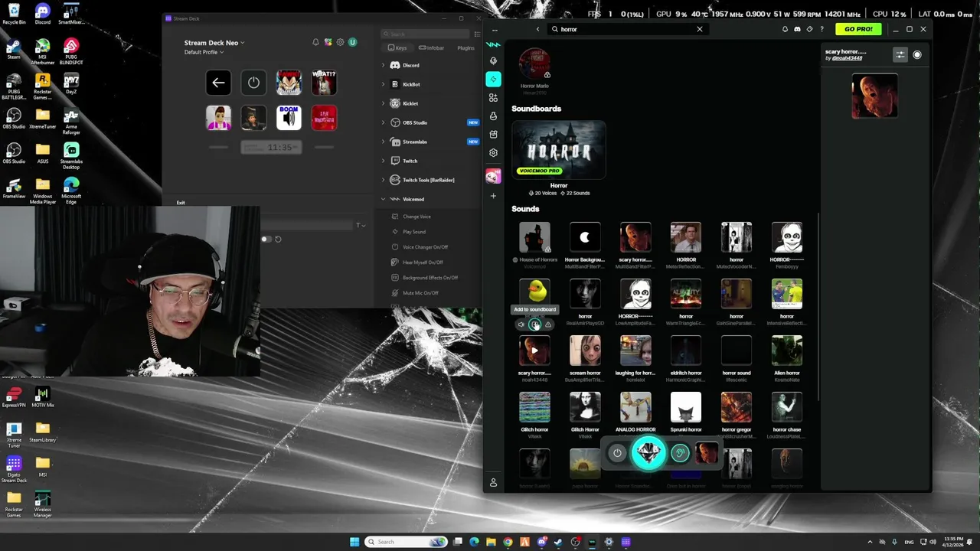980x551 pixels.
Task: Click the Stream Deck actions search field
Action: tap(425, 34)
